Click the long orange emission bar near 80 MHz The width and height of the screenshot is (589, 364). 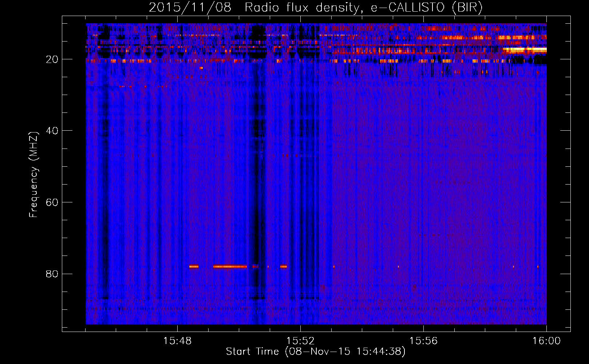[230, 266]
